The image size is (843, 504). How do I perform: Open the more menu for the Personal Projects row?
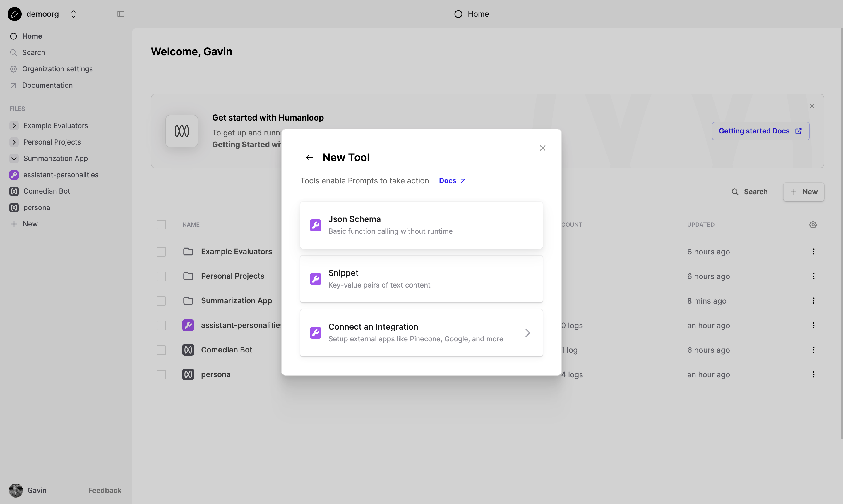(x=813, y=276)
